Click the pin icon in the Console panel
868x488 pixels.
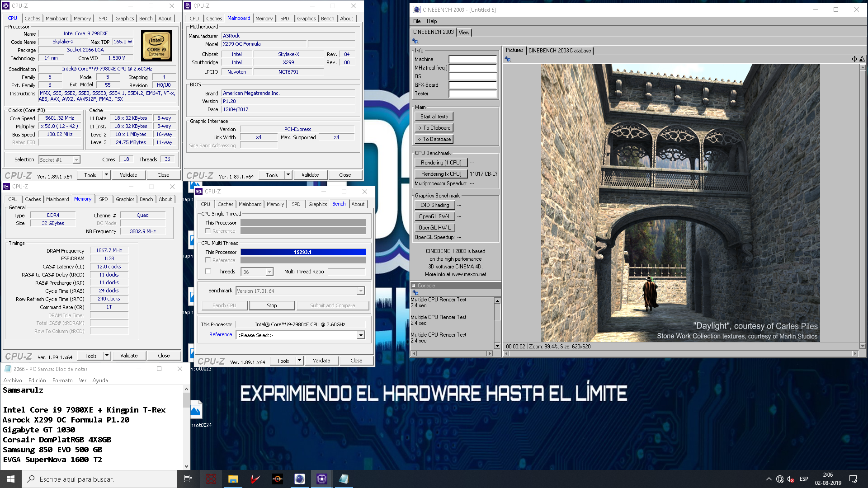pyautogui.click(x=415, y=293)
